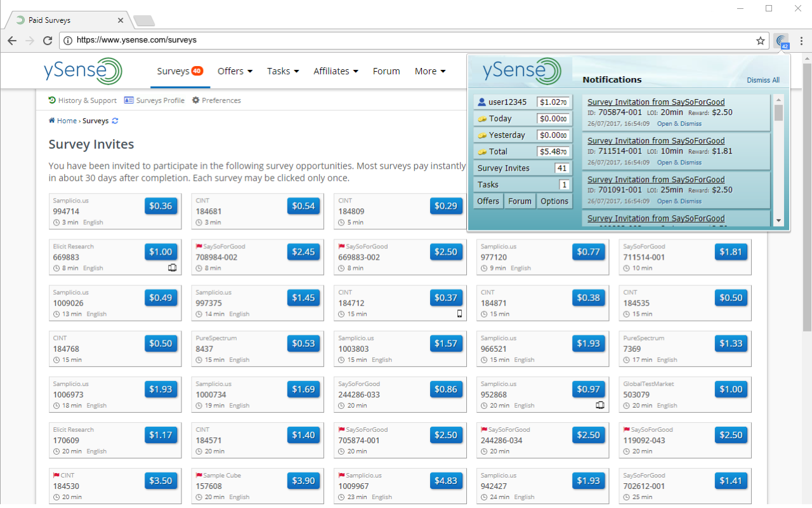812x508 pixels.
Task: Expand the Affiliates menu
Action: click(335, 71)
